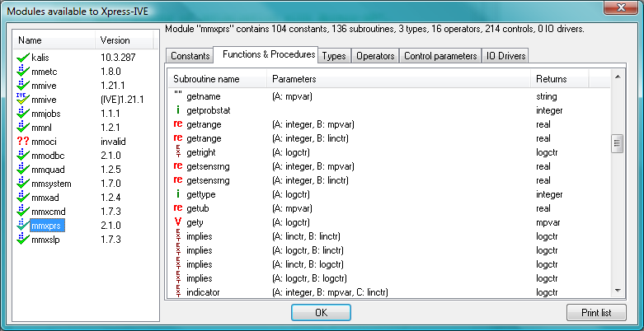Show the IO Drivers tab
644x331 pixels.
point(506,56)
